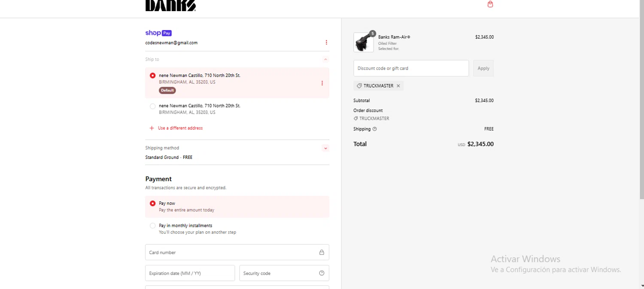The height and width of the screenshot is (289, 644).
Task: Open the shopping bag cart icon
Action: pos(490,4)
